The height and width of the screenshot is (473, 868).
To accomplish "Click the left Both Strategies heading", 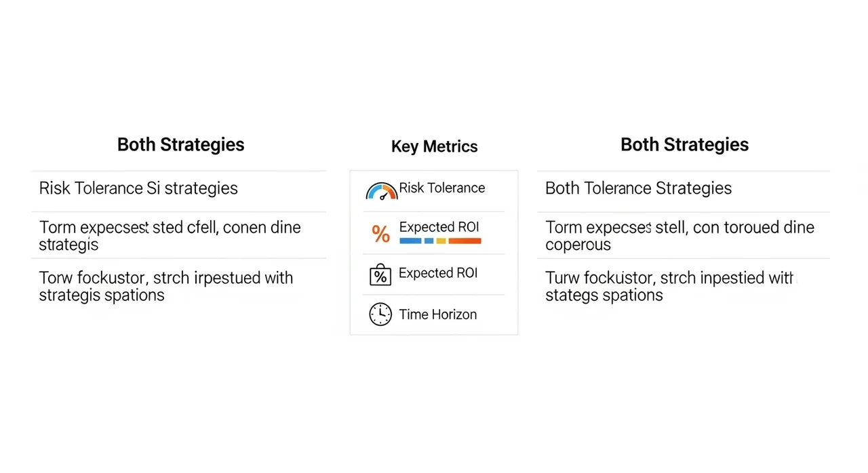I will (x=181, y=144).
